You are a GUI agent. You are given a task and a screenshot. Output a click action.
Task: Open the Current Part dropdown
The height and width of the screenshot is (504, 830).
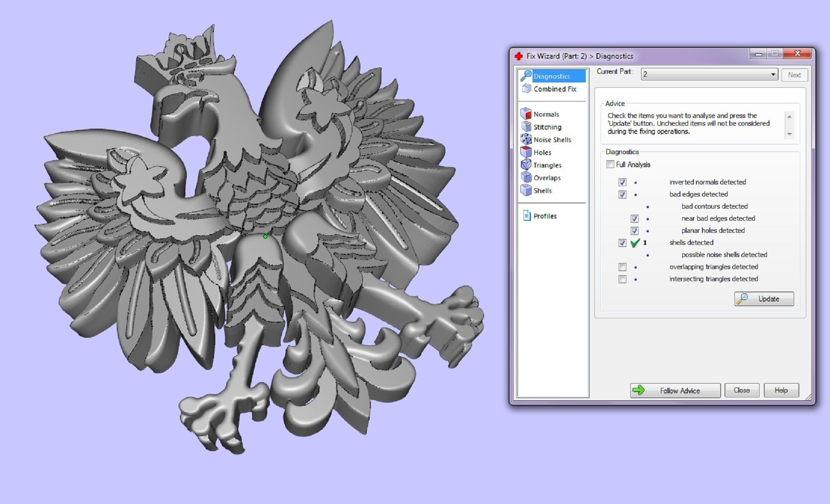pos(709,74)
